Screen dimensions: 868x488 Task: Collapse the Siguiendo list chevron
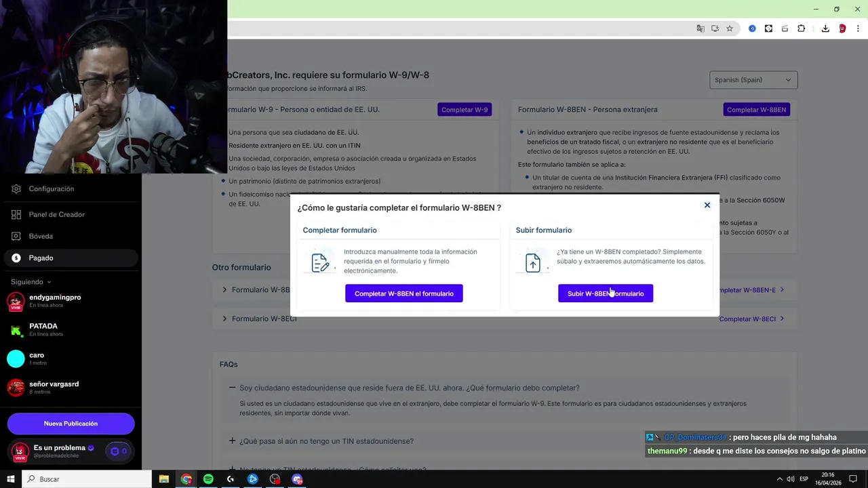49,282
